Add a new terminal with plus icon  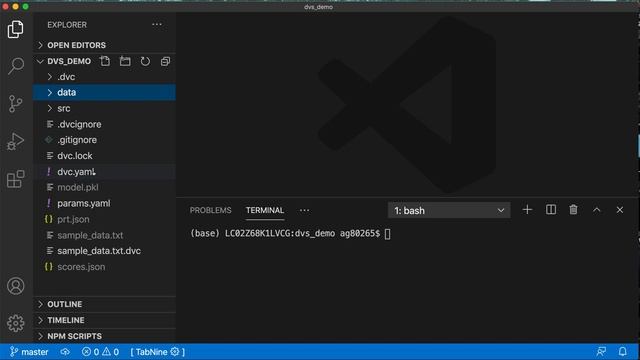point(527,210)
